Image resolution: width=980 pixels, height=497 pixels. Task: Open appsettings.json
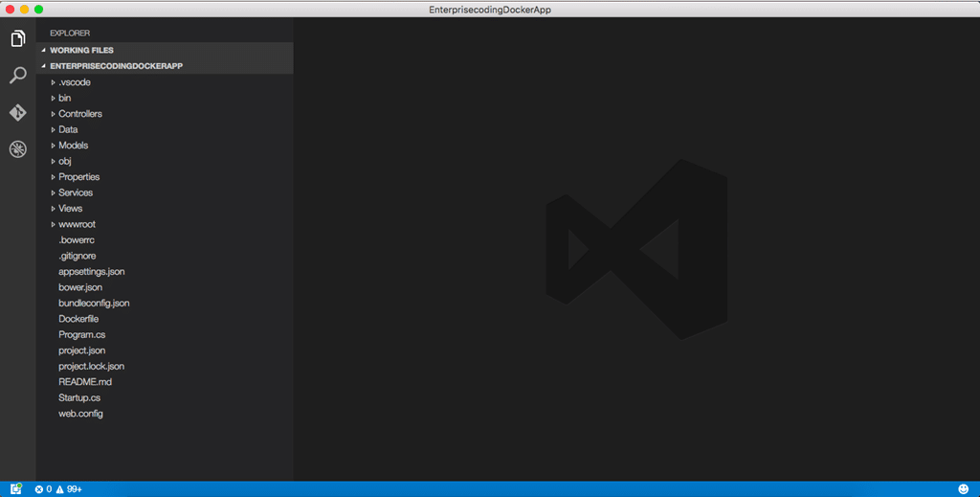(91, 271)
